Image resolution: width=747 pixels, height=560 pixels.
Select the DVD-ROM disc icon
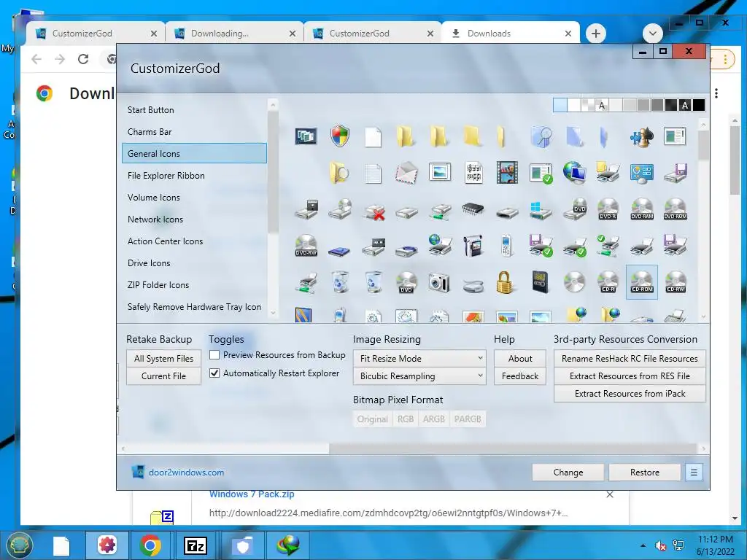675,209
